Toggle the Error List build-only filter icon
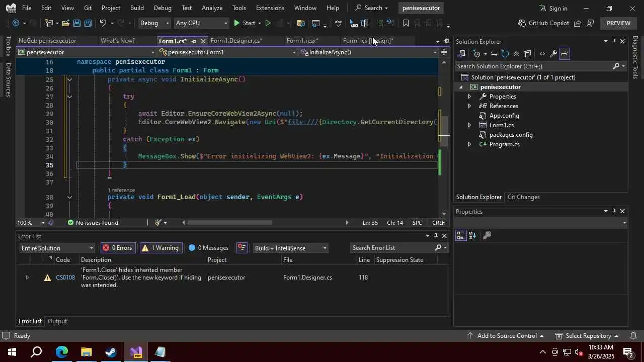The height and width of the screenshot is (362, 644). (242, 248)
